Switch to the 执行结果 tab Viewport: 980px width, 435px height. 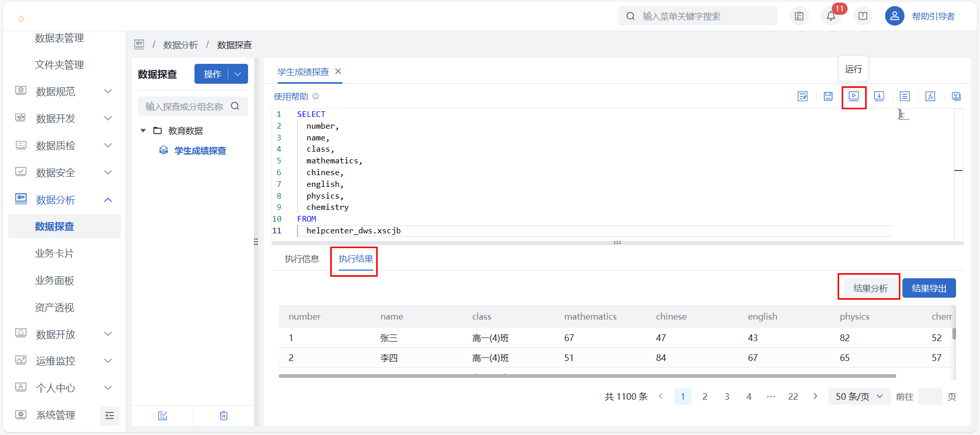[x=356, y=259]
